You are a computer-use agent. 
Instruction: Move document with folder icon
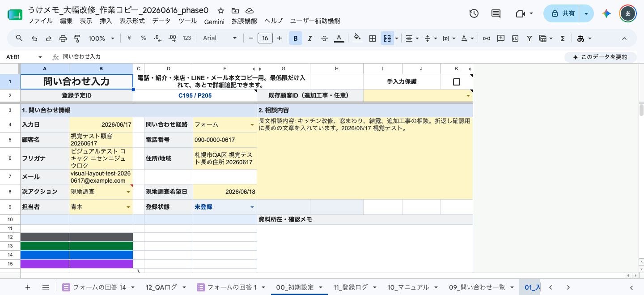(x=235, y=10)
